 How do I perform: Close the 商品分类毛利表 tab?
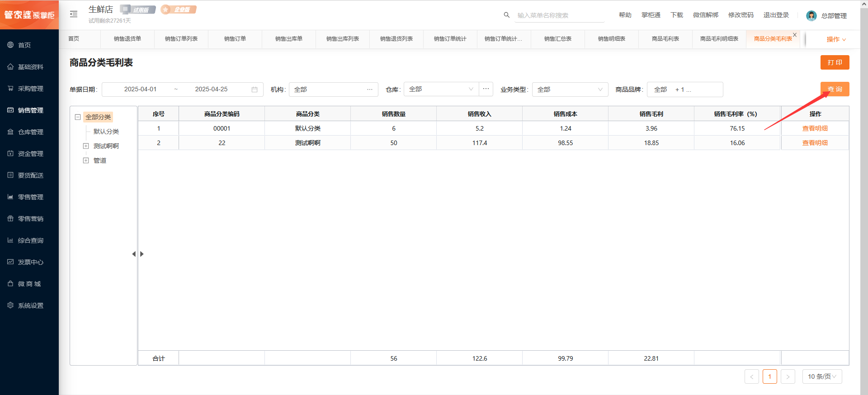click(x=795, y=35)
